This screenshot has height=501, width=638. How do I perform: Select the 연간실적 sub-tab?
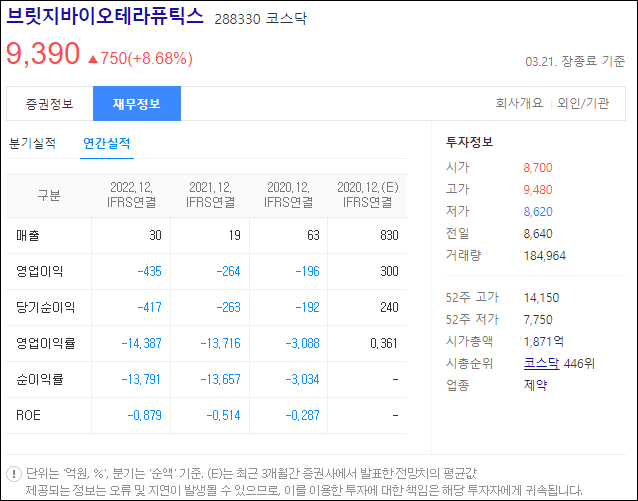pos(107,143)
